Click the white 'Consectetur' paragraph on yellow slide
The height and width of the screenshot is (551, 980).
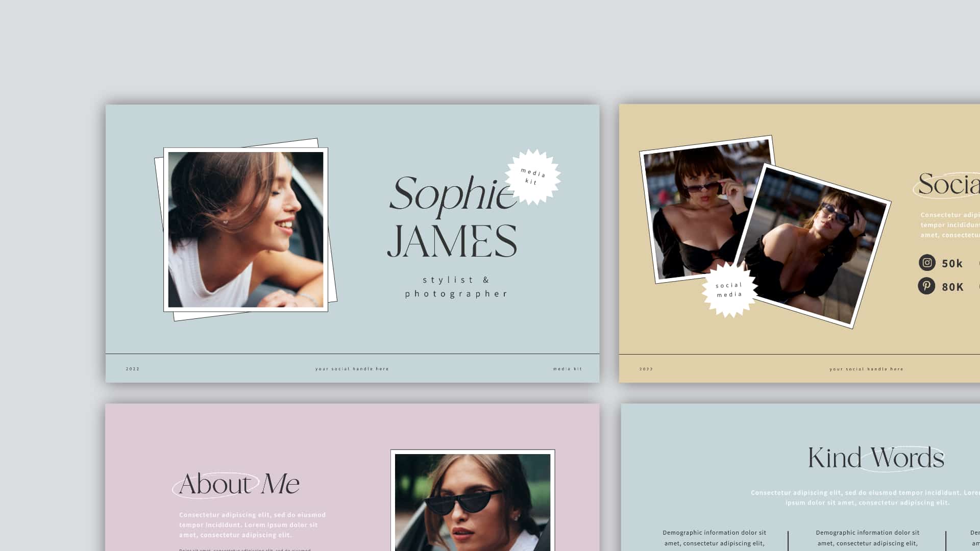point(950,225)
